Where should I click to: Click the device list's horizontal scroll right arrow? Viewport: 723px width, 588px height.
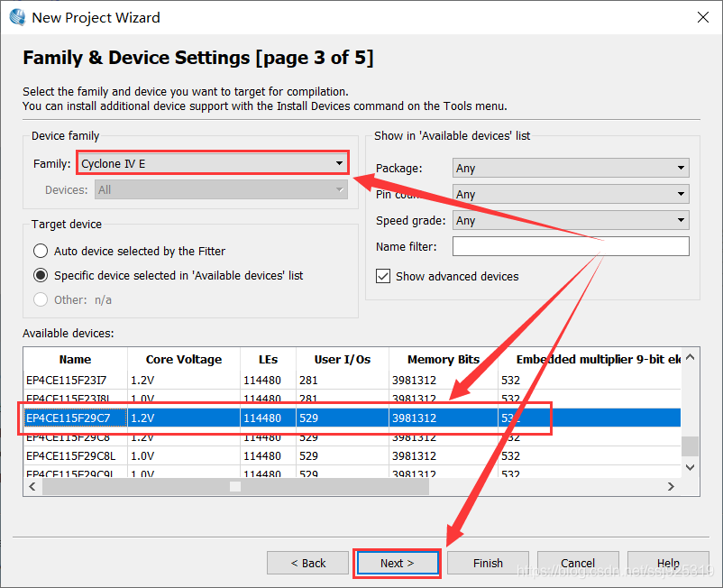coord(672,486)
